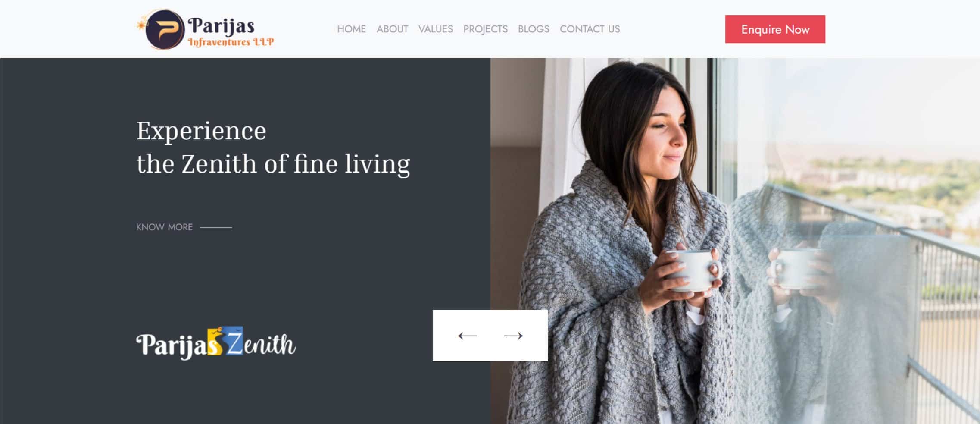Click the 'Experience' headline word

(x=201, y=131)
